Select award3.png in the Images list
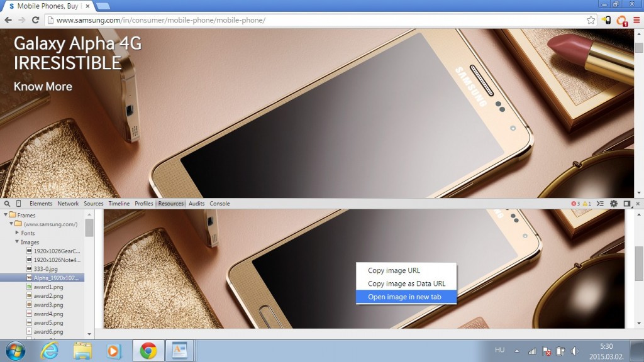Screen dimensions: 644x362 48,305
